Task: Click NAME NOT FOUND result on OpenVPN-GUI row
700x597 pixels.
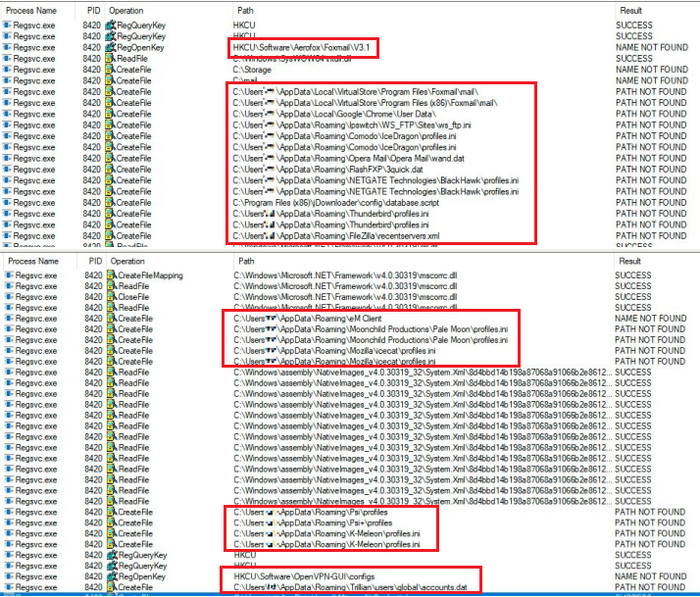Action: click(650, 576)
